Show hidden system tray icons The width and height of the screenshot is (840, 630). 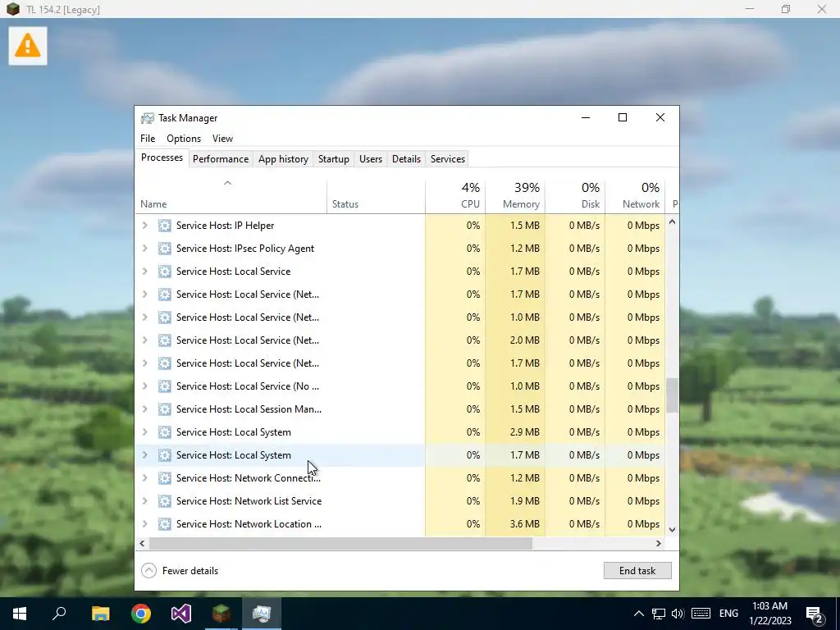[638, 614]
